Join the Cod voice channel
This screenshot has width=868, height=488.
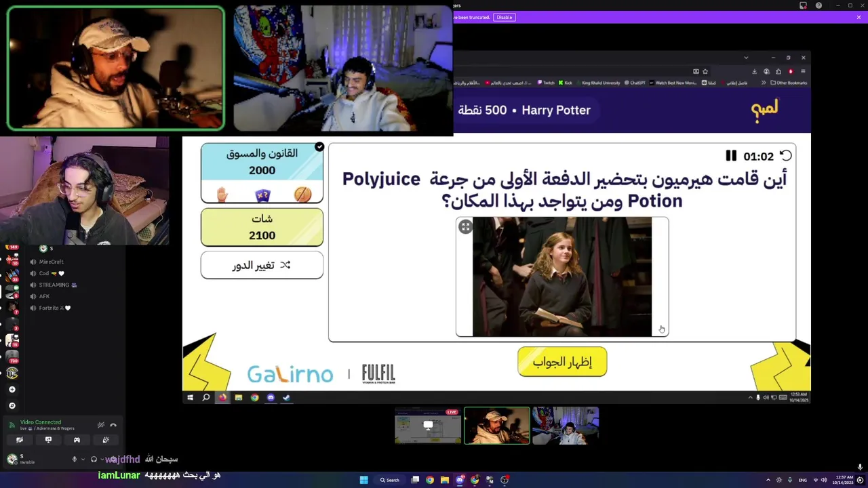pos(52,273)
